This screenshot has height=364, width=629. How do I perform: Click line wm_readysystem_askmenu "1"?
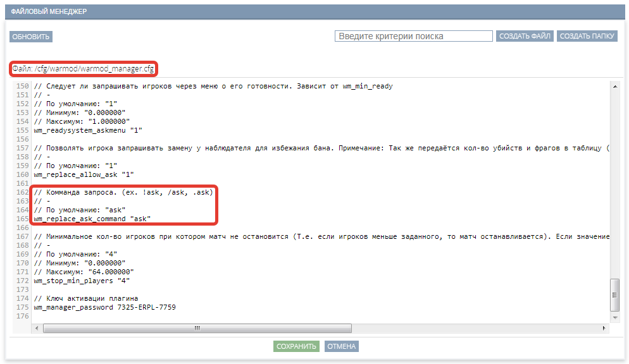pyautogui.click(x=88, y=131)
